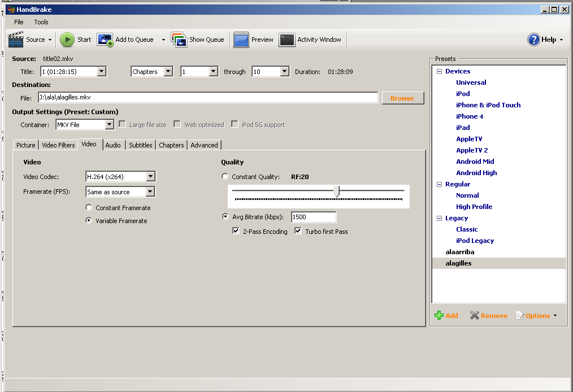Select the iPhone & iPod Touch preset

click(x=488, y=105)
